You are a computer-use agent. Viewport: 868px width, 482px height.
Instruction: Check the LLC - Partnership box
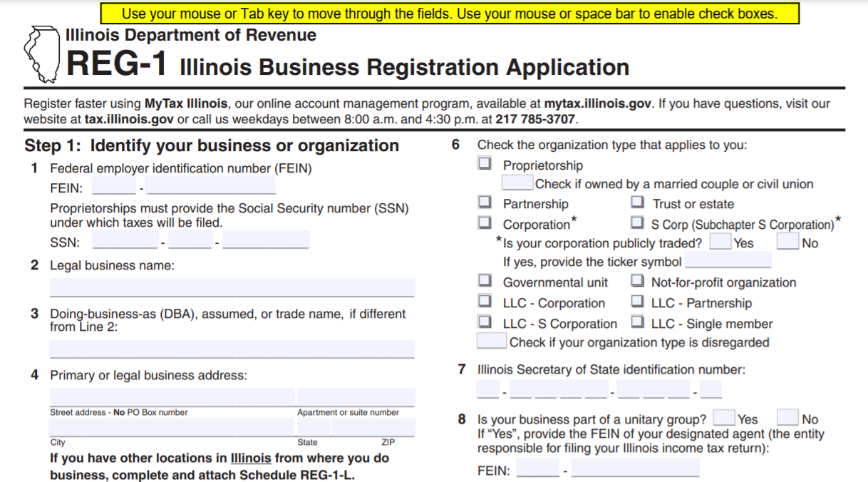coord(638,302)
